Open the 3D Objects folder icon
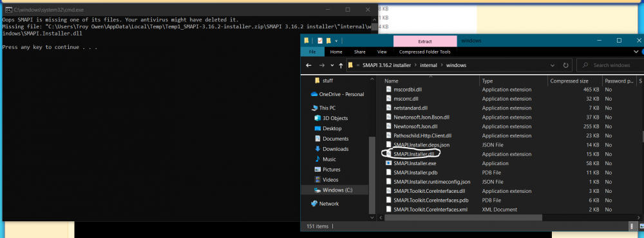 [x=317, y=118]
